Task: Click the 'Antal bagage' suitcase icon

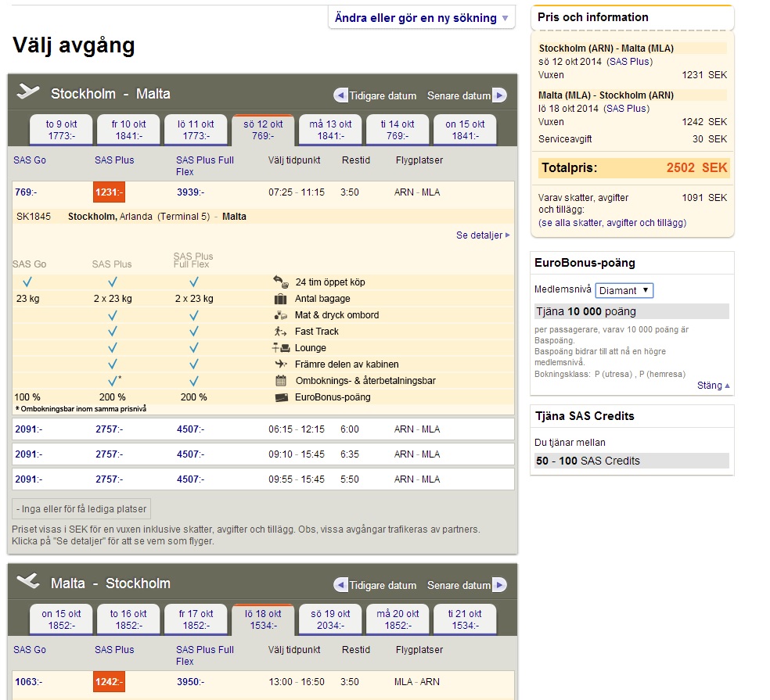Action: pos(281,299)
